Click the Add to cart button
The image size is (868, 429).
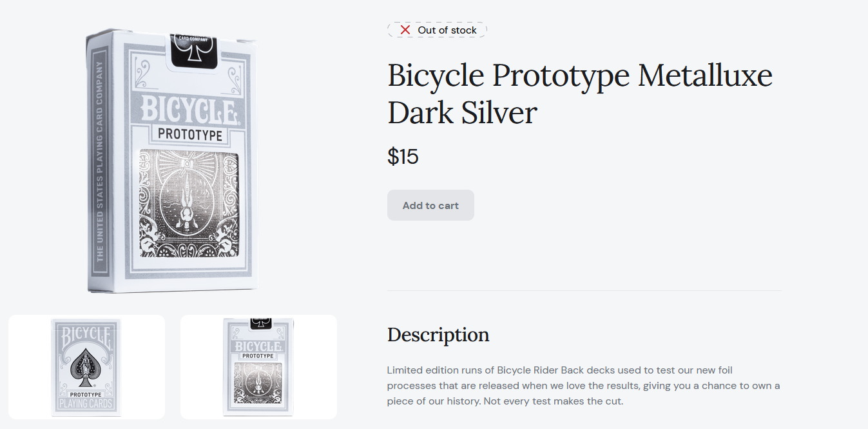[x=430, y=205]
